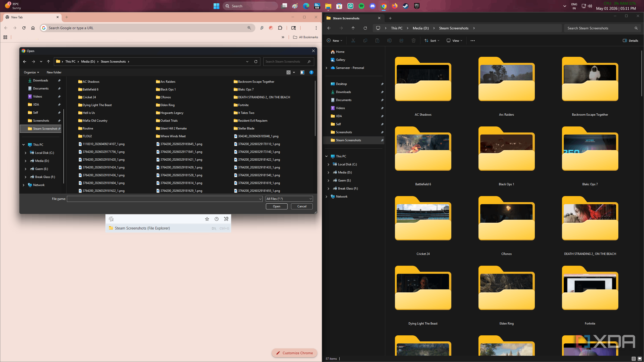This screenshot has height=362, width=644.
Task: Click the Cut scissors icon in File Explorer
Action: click(353, 40)
